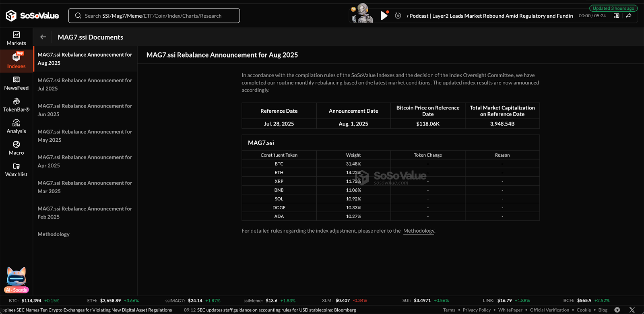
Task: Open the Ten Crypto Exchanges news headline
Action: point(87,310)
